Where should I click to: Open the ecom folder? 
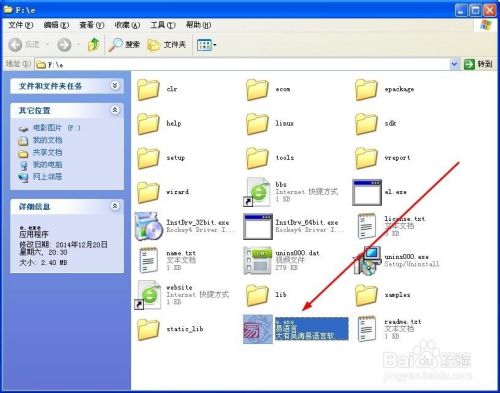257,89
